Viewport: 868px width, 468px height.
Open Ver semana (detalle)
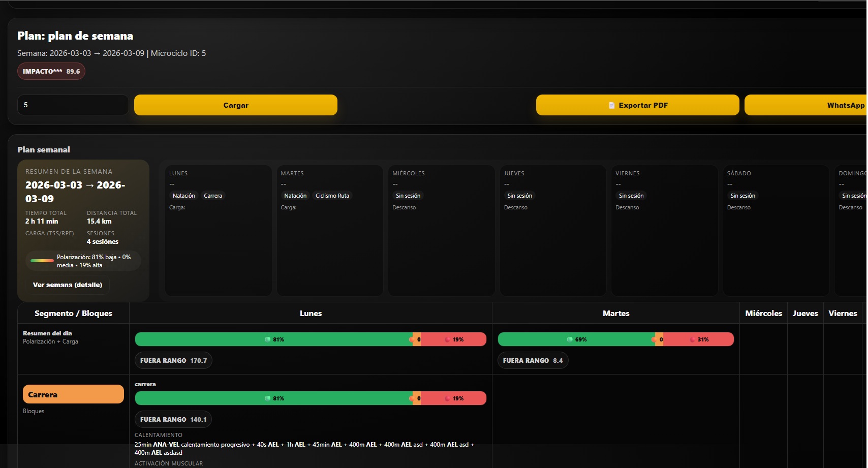68,285
